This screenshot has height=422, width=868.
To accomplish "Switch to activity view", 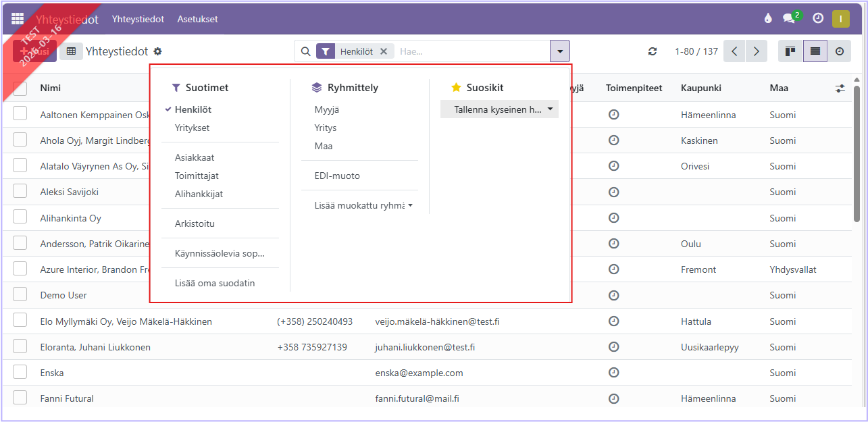I will 839,51.
